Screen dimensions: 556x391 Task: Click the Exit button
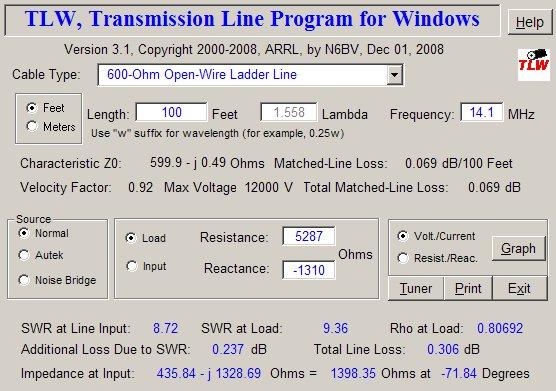[519, 289]
